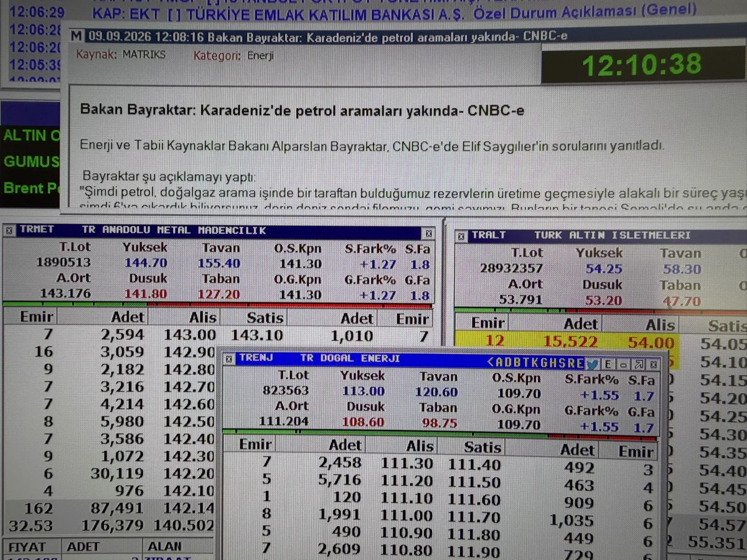Select TRMET bid price 143.00
Screen dimensions: 747x560
tap(190, 335)
